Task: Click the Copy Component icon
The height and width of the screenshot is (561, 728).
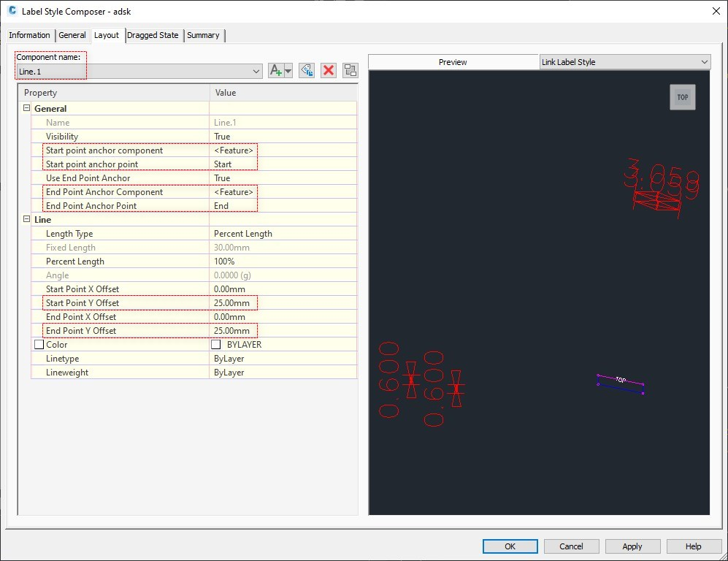Action: 307,71
